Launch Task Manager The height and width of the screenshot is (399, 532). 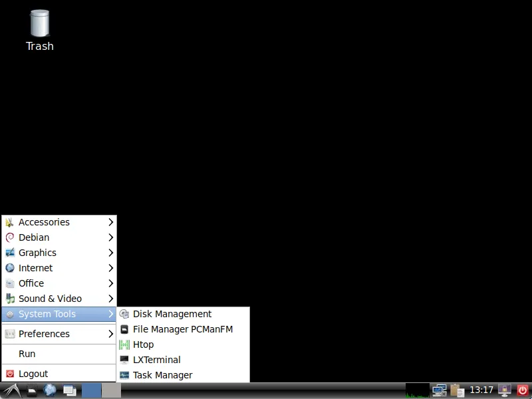(x=184, y=375)
